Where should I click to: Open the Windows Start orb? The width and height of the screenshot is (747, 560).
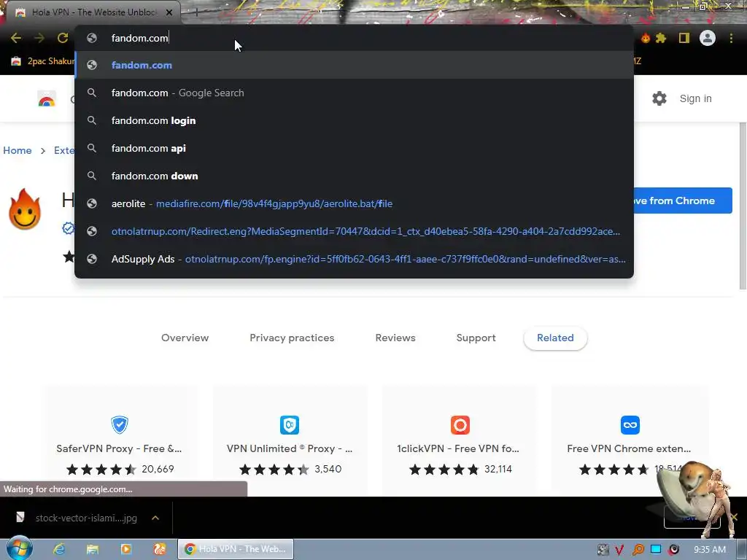click(20, 548)
